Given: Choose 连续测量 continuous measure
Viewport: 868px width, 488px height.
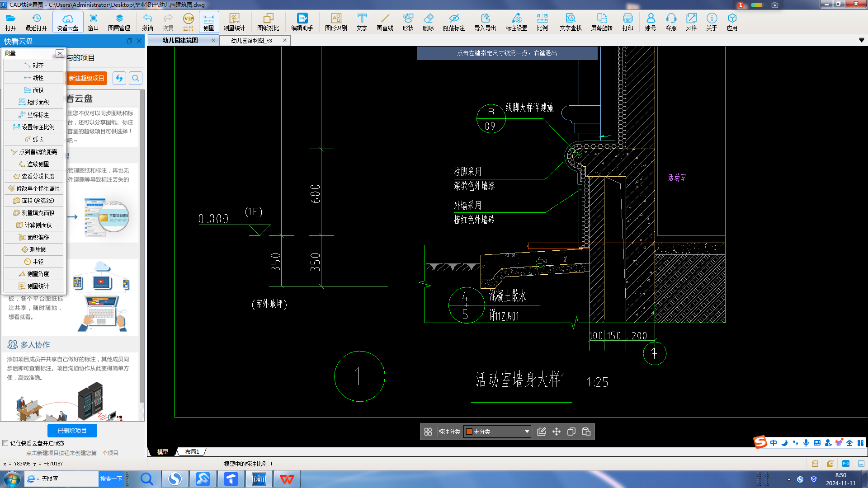Looking at the screenshot, I should pos(34,164).
